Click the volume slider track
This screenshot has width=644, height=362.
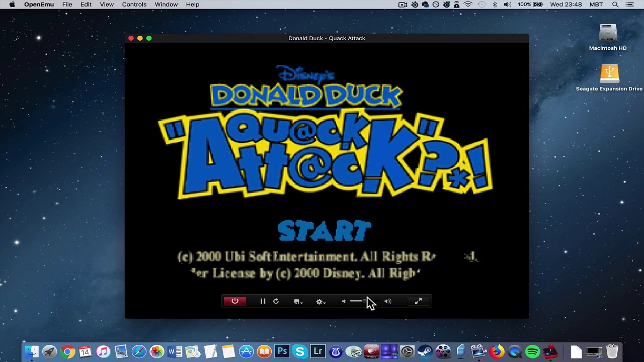(x=364, y=301)
